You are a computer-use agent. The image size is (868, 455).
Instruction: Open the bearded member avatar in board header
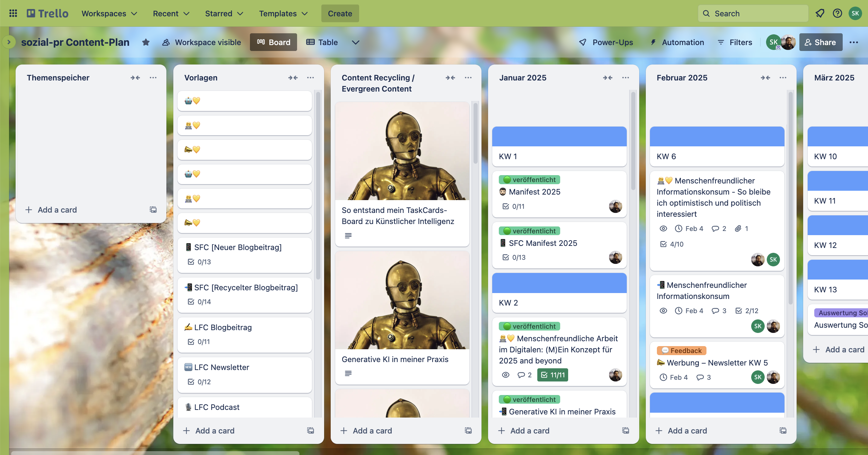(789, 42)
